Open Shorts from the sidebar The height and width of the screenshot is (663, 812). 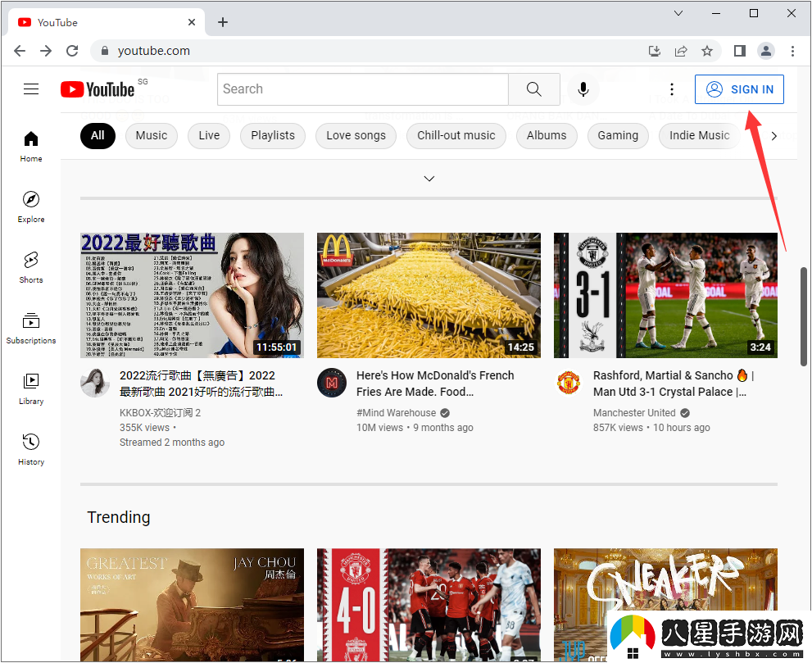coord(30,266)
